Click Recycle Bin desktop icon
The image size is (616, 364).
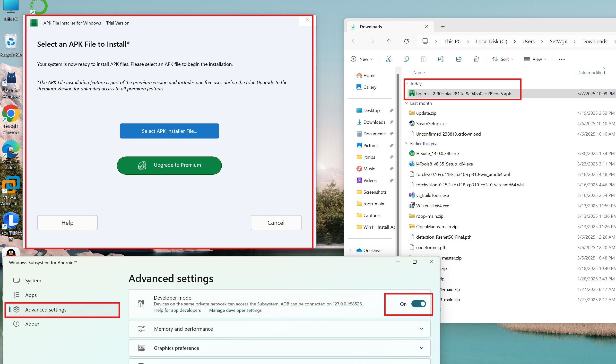[11, 45]
